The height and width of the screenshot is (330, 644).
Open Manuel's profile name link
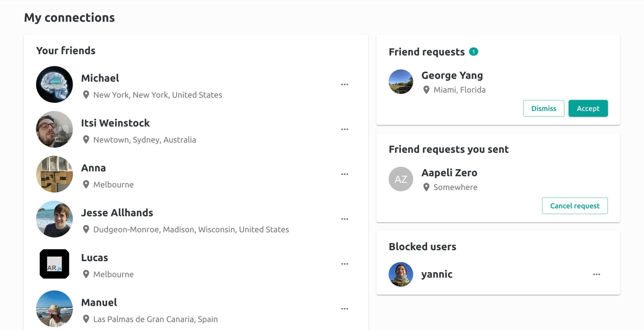[x=99, y=302]
